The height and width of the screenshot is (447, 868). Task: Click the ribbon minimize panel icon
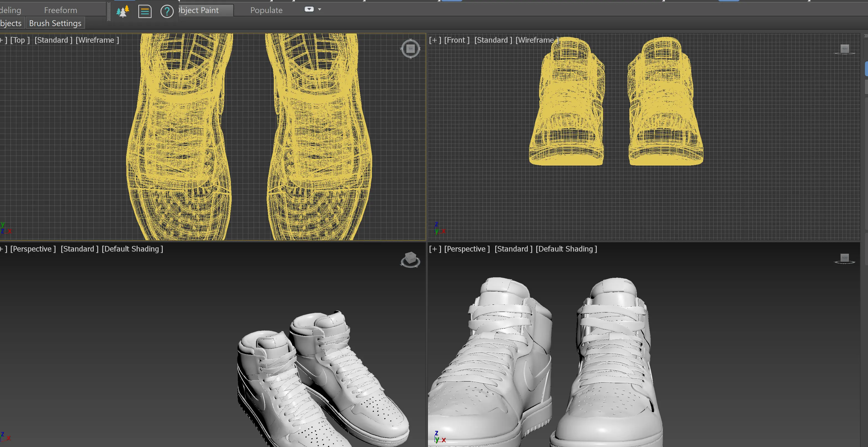pos(309,9)
